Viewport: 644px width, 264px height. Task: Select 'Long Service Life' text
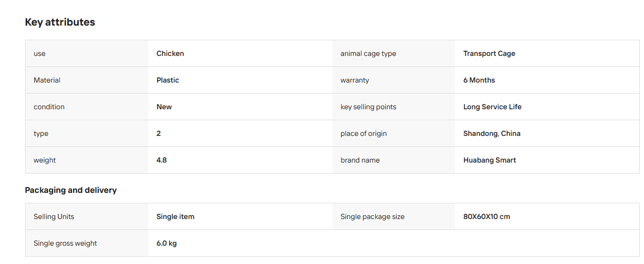(x=492, y=107)
